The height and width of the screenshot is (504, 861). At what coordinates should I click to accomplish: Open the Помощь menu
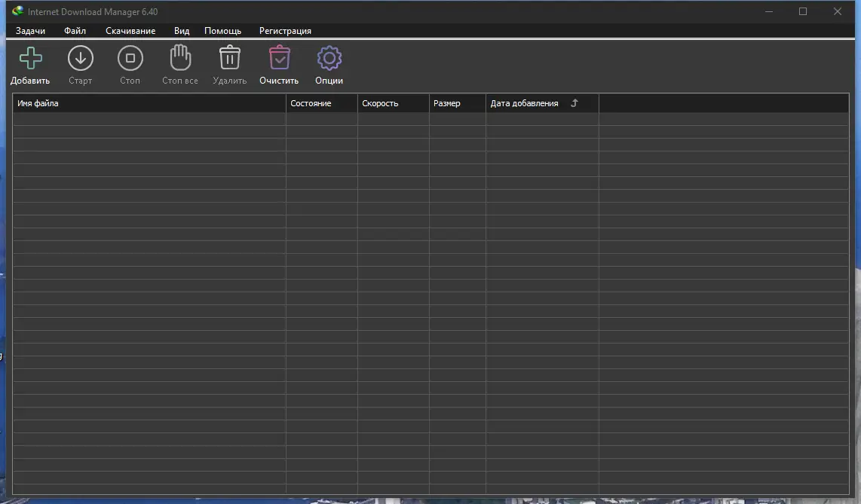[222, 31]
